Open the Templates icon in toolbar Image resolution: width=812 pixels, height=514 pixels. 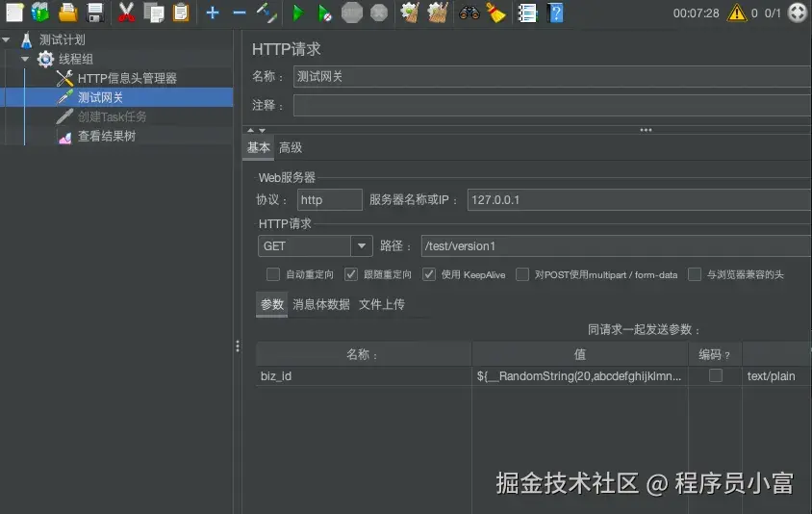point(40,13)
